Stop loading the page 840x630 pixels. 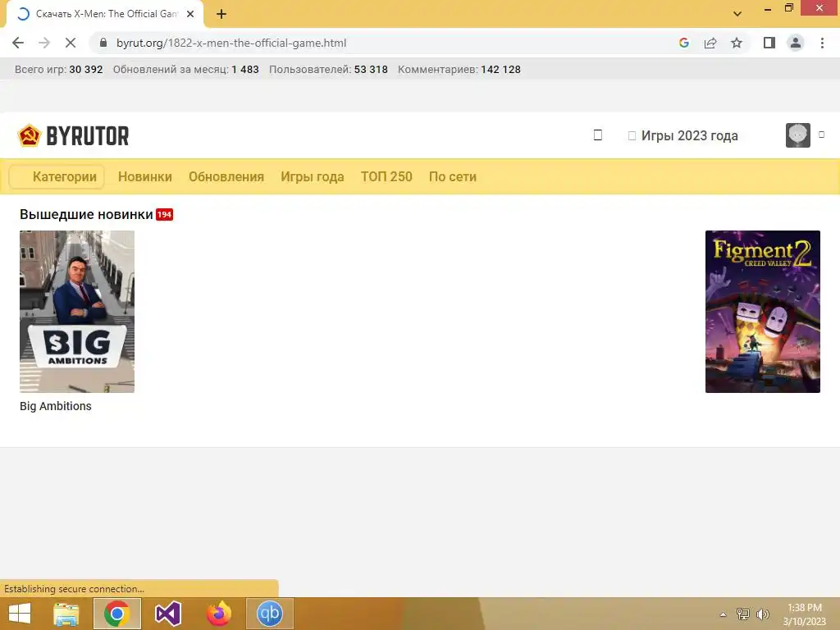tap(71, 43)
